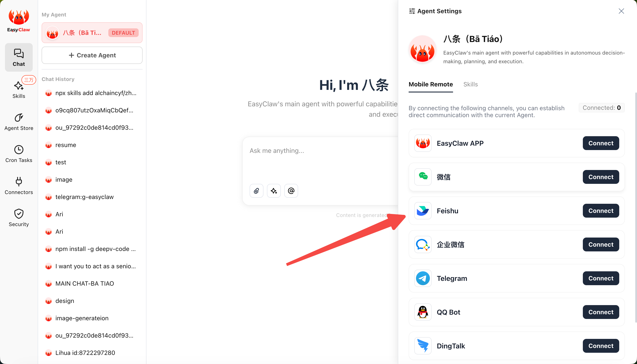
Task: Click the Agent Settings panel scrollbar
Action: 635,207
